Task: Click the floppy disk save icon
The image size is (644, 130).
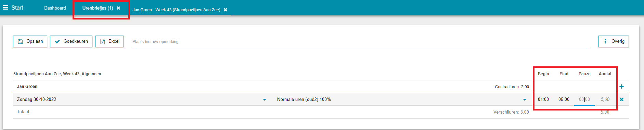Action: coord(20,41)
